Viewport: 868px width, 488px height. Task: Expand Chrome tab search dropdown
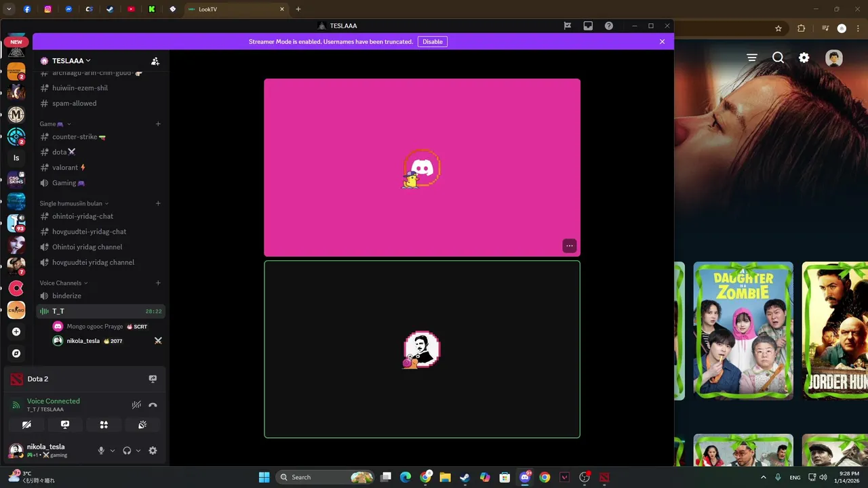[x=9, y=9]
